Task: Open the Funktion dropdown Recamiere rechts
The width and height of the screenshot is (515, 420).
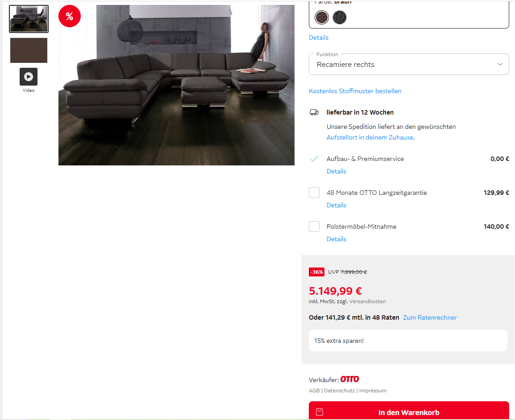Action: [x=409, y=64]
